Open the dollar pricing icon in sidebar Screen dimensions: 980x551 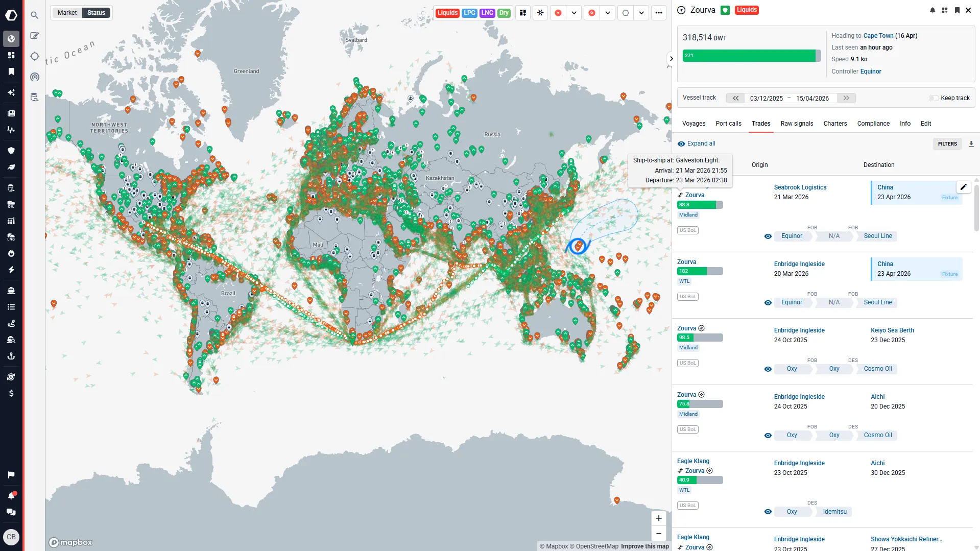point(11,393)
